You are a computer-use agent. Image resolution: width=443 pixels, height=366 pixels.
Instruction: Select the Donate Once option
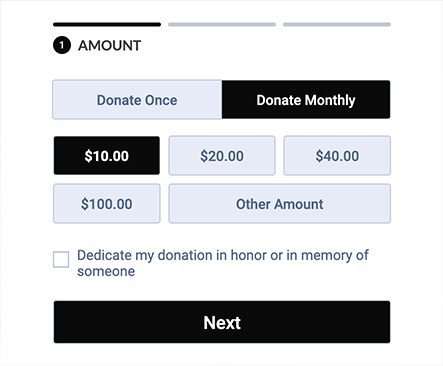[x=137, y=99]
